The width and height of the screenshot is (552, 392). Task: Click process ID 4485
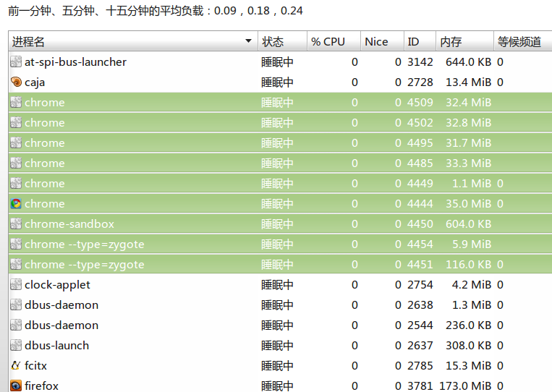pyautogui.click(x=420, y=163)
